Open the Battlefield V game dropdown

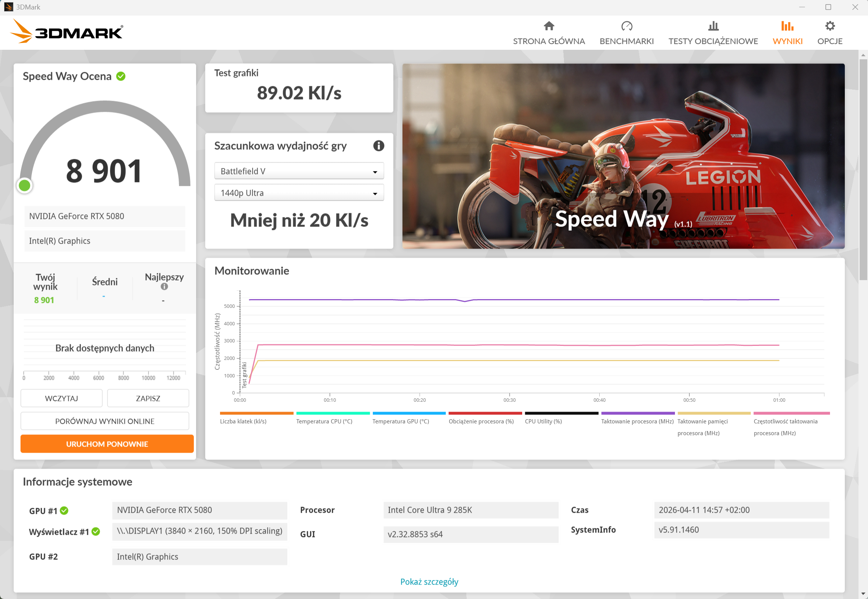click(x=299, y=171)
